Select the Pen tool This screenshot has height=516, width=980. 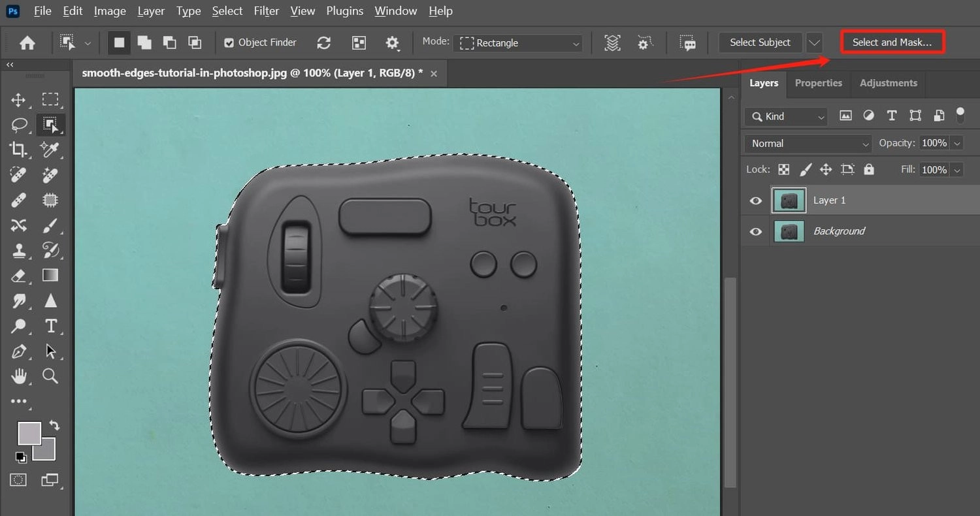point(18,351)
